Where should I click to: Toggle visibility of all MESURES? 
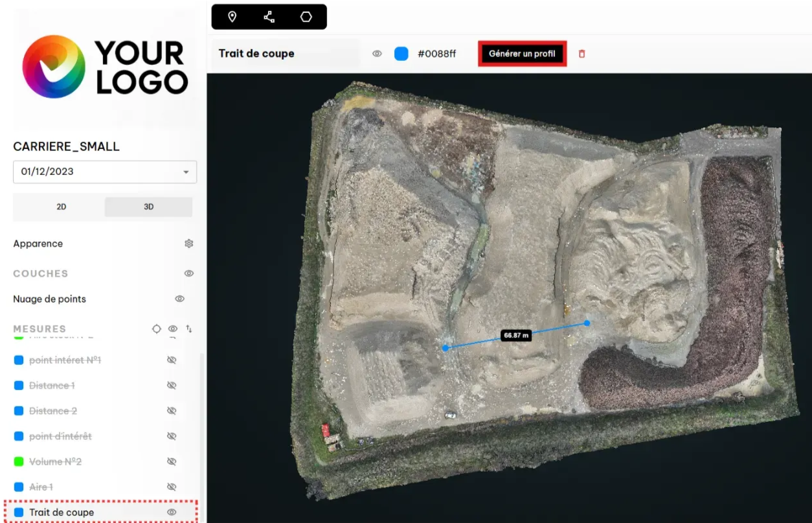point(173,329)
